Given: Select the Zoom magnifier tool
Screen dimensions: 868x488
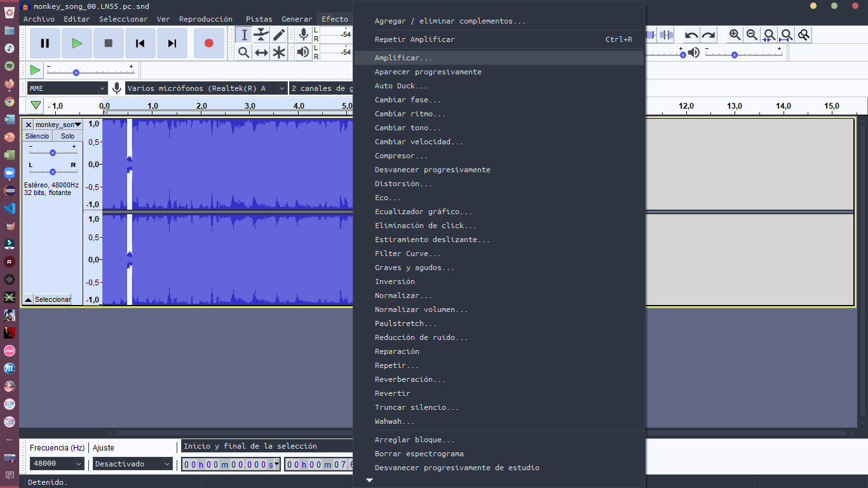Looking at the screenshot, I should (x=244, y=52).
